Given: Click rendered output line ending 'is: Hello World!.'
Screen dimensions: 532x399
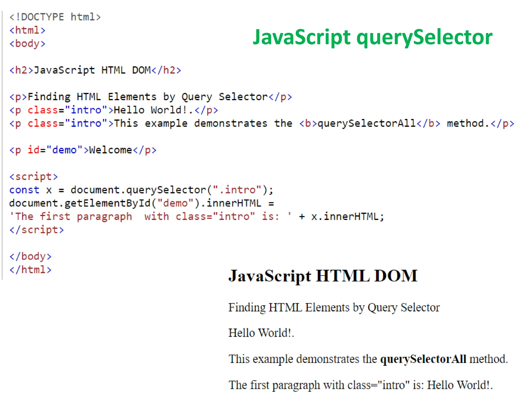Looking at the screenshot, I should coord(361,385).
